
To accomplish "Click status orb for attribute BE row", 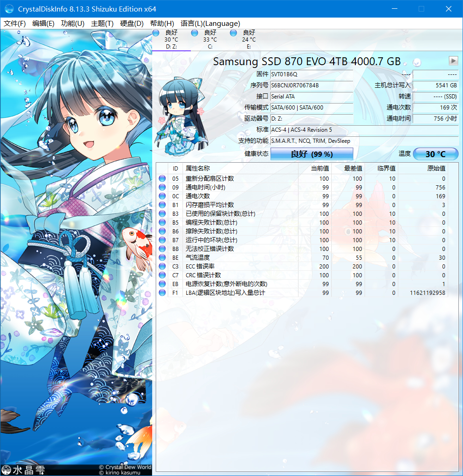I will click(x=163, y=258).
